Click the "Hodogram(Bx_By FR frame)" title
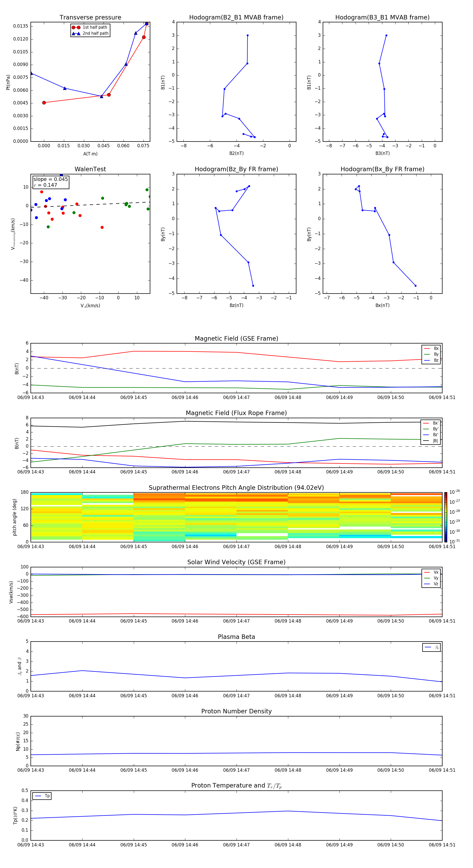 click(382, 169)
